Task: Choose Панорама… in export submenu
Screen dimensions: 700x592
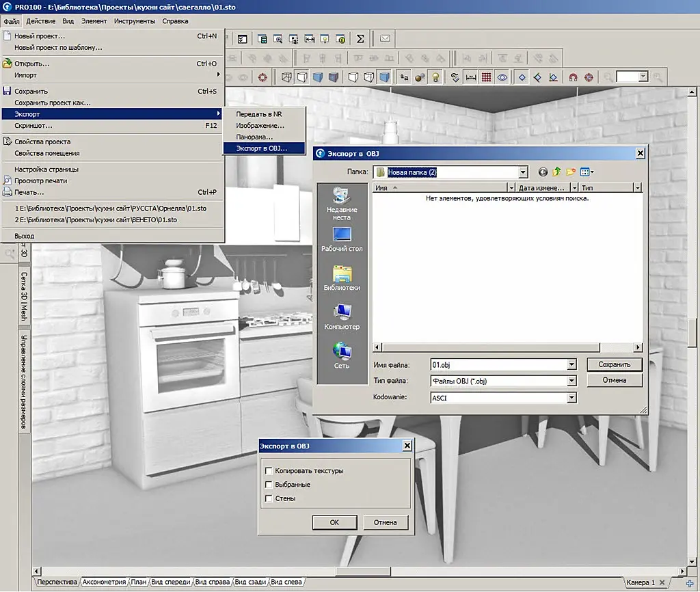Action: pyautogui.click(x=264, y=137)
